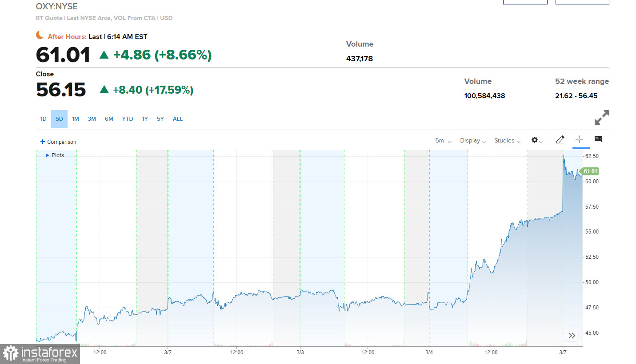Open the Display dropdown
636x364 pixels.
point(473,140)
